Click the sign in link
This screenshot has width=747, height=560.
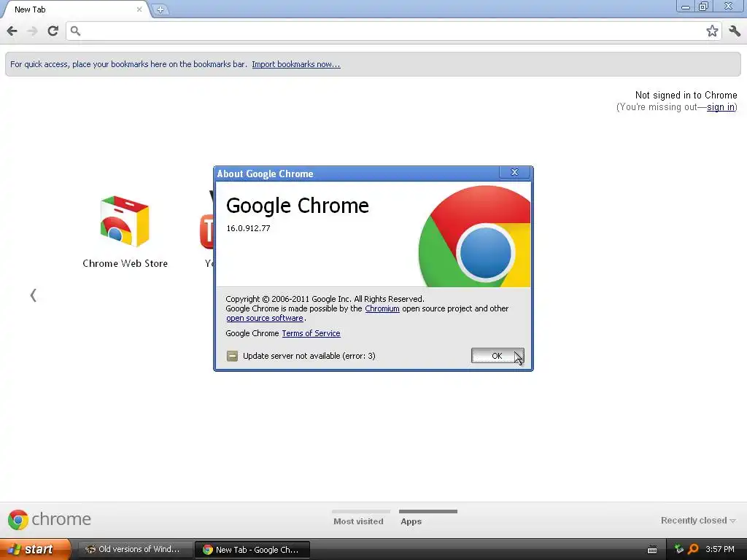click(720, 107)
